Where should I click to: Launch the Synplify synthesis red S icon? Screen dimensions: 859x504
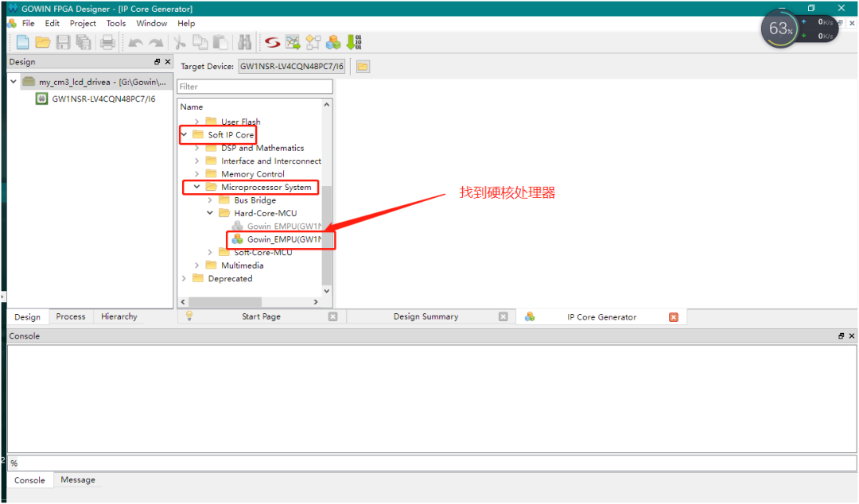272,42
